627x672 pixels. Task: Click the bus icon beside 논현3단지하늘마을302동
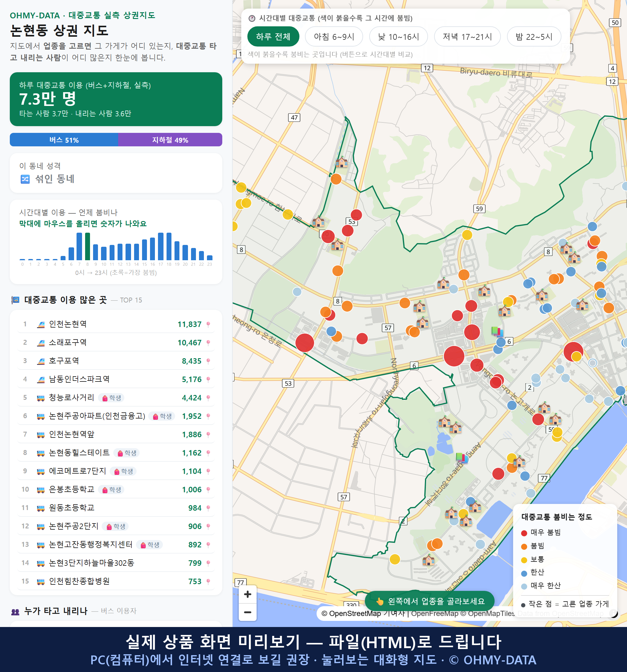pyautogui.click(x=41, y=563)
